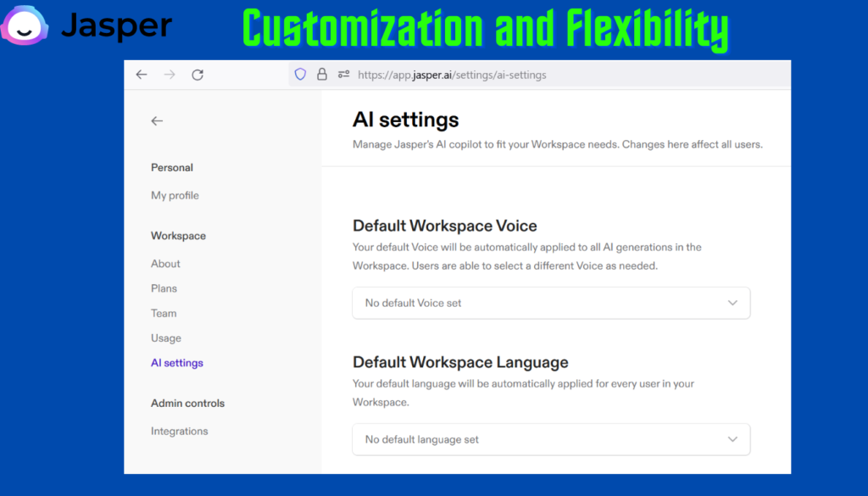Click the 'Customization and Flexibility' title
This screenshot has width=868, height=496.
pos(486,29)
